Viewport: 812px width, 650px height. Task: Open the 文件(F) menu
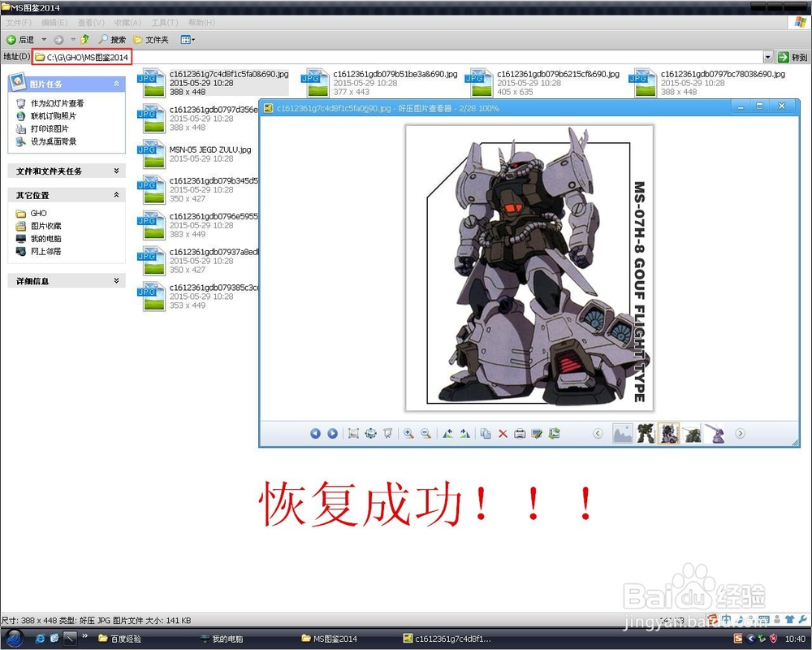pos(19,22)
